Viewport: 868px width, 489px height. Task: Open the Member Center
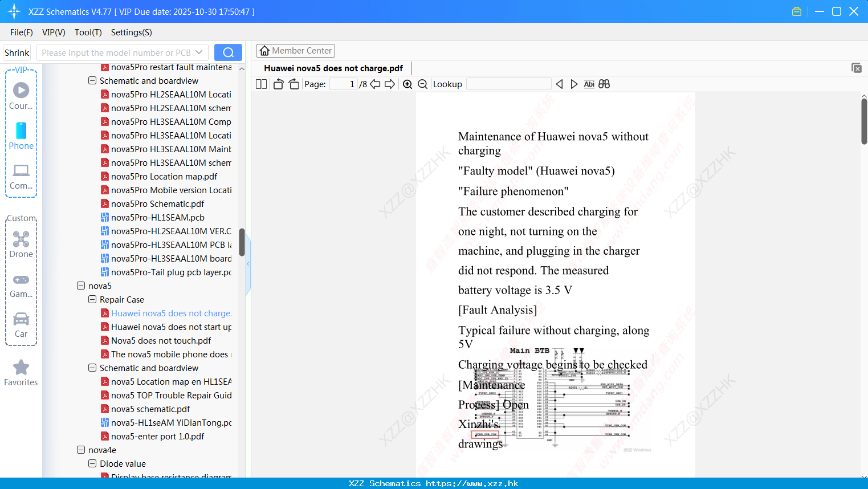295,51
